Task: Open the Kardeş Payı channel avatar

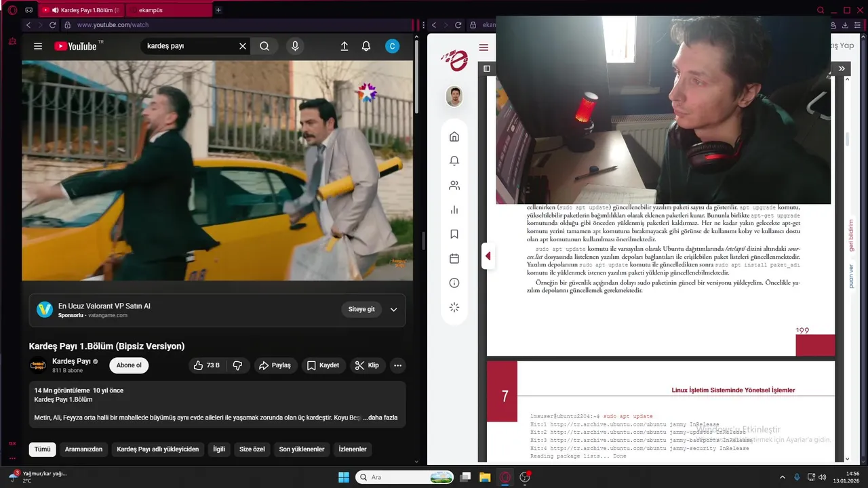Action: 39,365
